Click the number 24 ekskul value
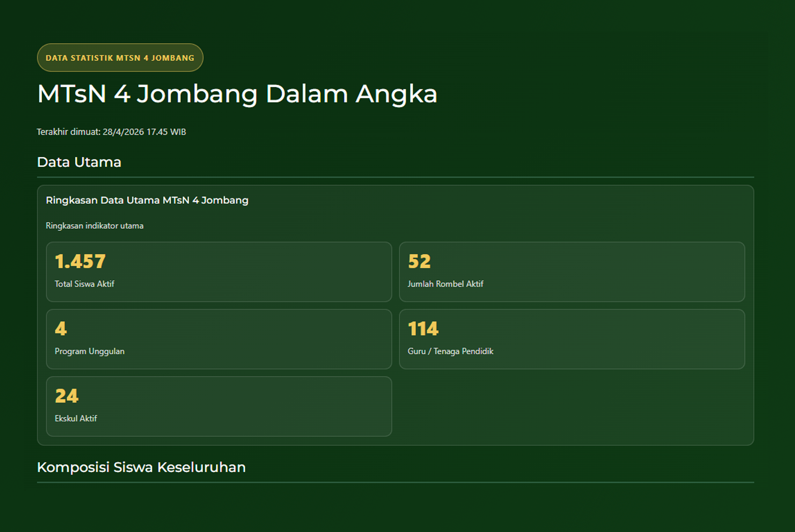 (67, 396)
